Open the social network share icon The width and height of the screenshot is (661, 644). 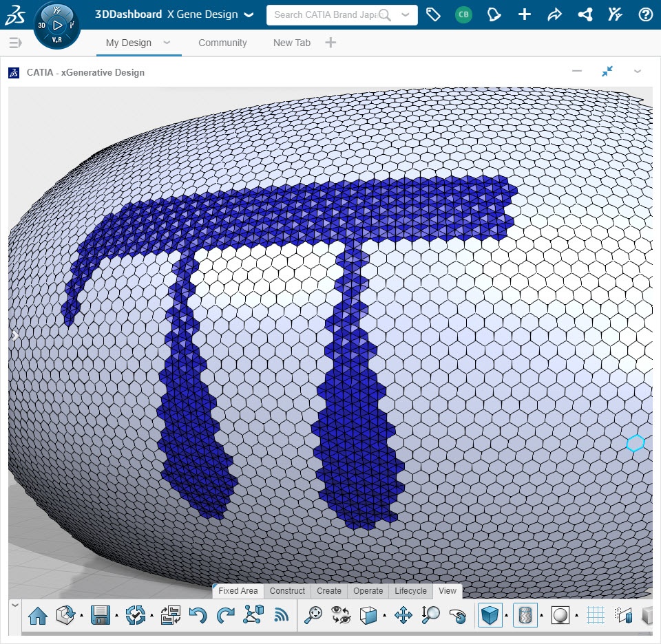(x=585, y=14)
